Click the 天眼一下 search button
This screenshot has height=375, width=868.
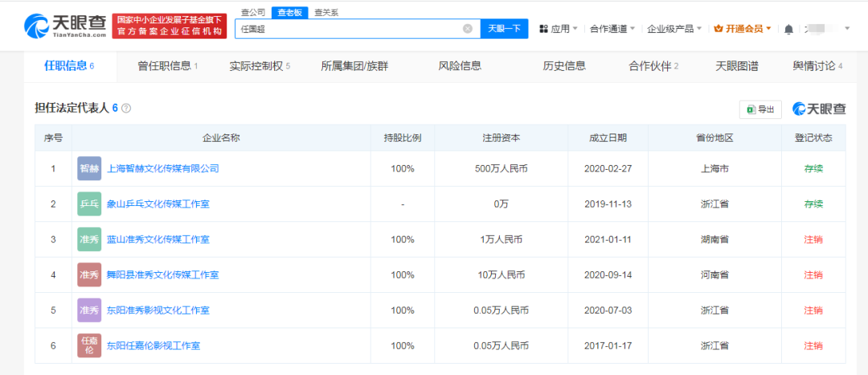point(505,29)
